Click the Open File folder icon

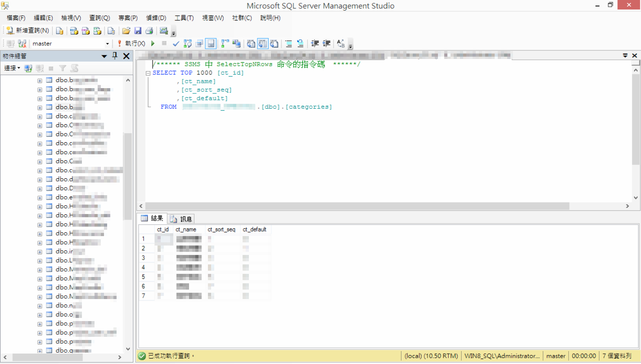126,31
